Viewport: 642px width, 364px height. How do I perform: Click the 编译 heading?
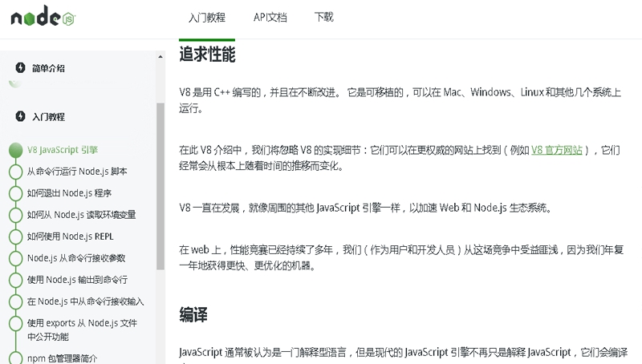click(193, 314)
